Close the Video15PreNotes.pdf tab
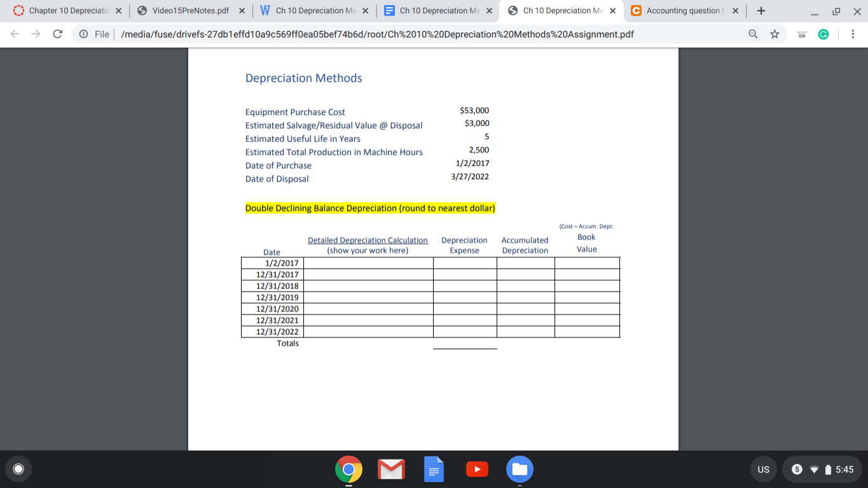The height and width of the screenshot is (488, 868). (x=242, y=11)
